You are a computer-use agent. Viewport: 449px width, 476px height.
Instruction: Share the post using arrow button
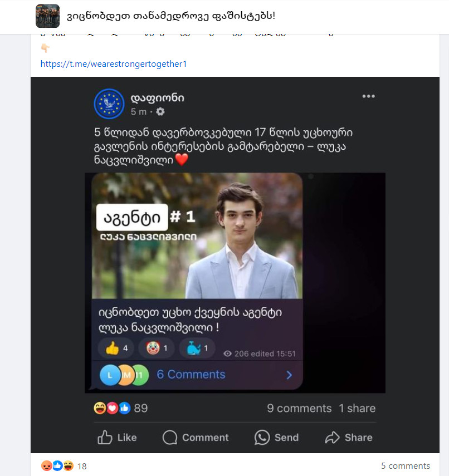pyautogui.click(x=349, y=438)
